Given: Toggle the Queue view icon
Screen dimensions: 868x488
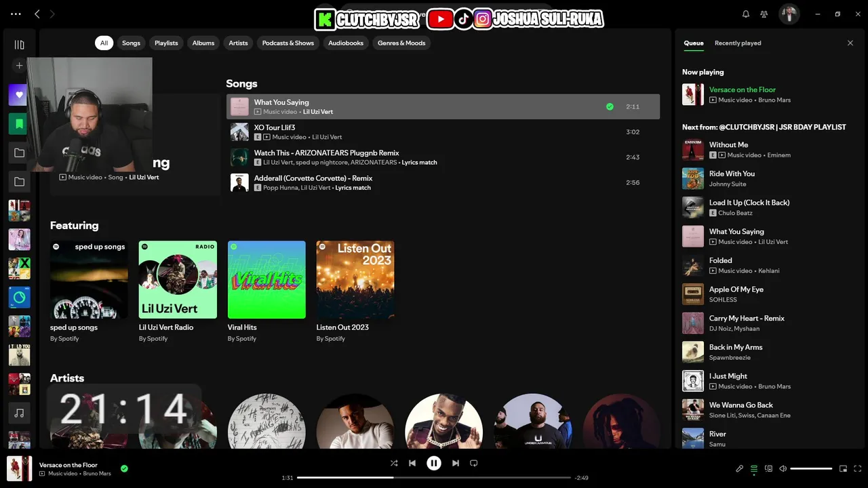Looking at the screenshot, I should [754, 468].
